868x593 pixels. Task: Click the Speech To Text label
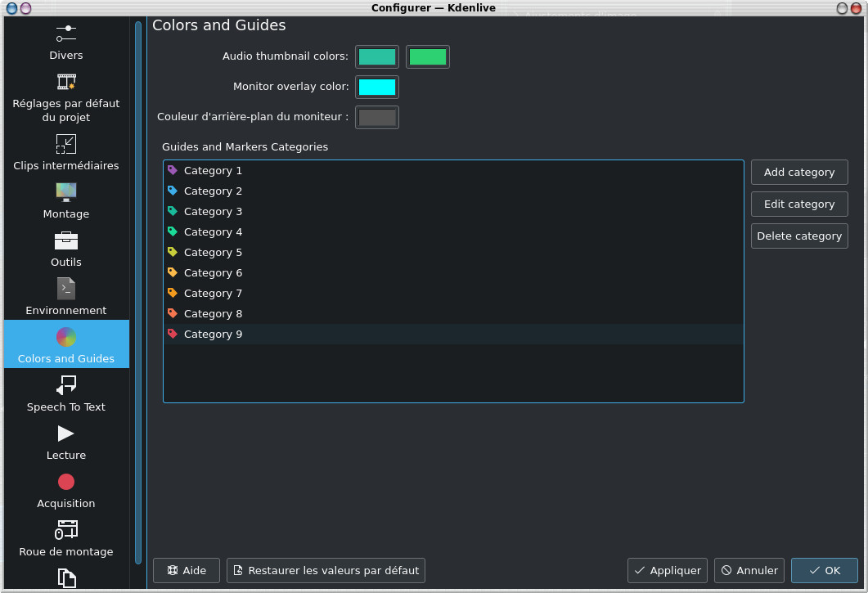pos(66,407)
